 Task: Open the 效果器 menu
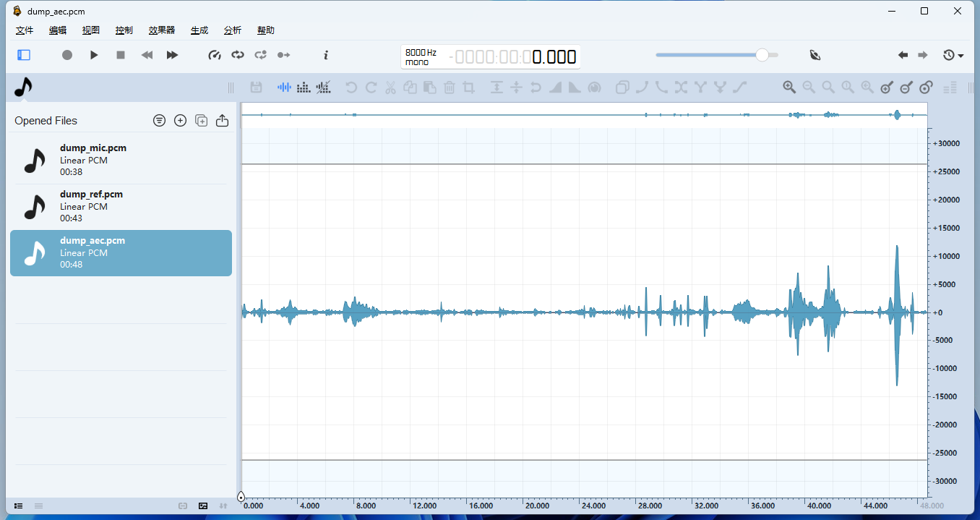pos(162,30)
